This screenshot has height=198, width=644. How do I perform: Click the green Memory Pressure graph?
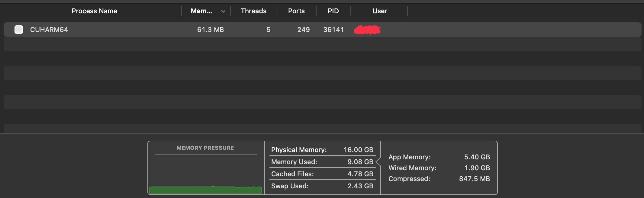205,190
